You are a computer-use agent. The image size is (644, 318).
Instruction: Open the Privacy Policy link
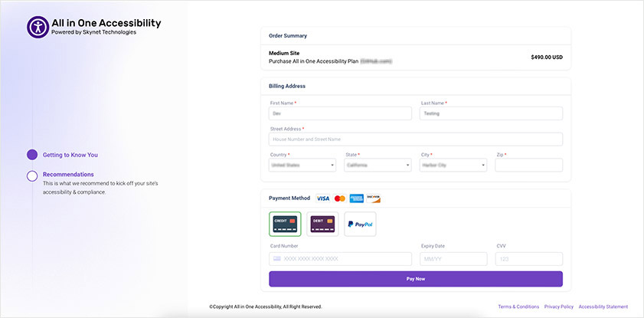click(558, 307)
